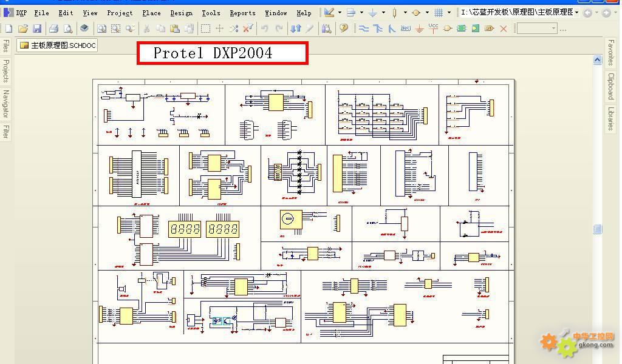The image size is (622, 364).
Task: Click the Print icon in toolbar
Action: pos(53,29)
